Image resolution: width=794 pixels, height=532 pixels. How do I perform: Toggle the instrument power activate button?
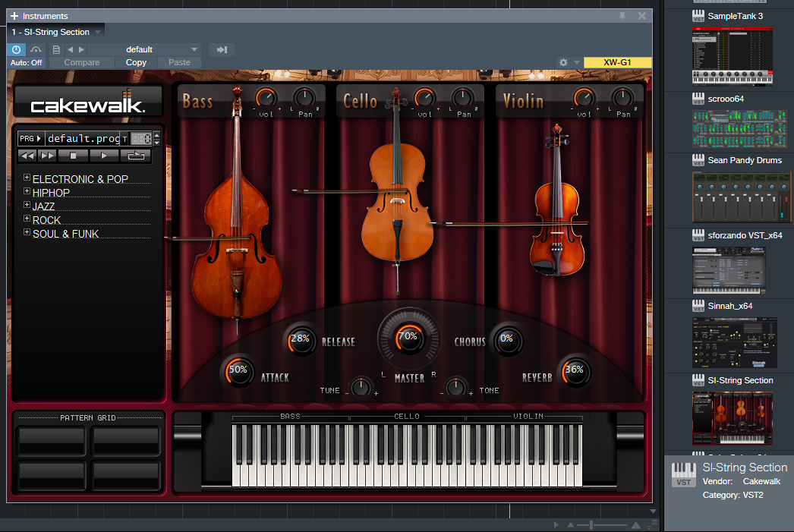click(x=16, y=49)
